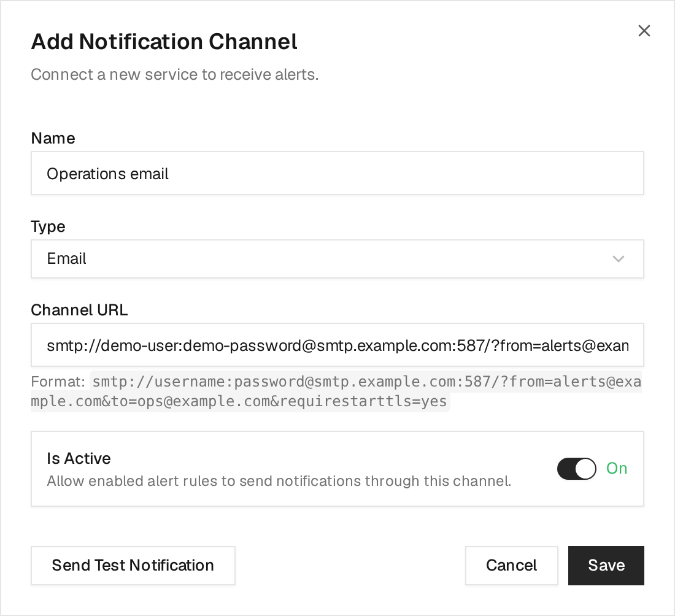The image size is (675, 616).
Task: Click the smtp format example text
Action: pos(336,391)
